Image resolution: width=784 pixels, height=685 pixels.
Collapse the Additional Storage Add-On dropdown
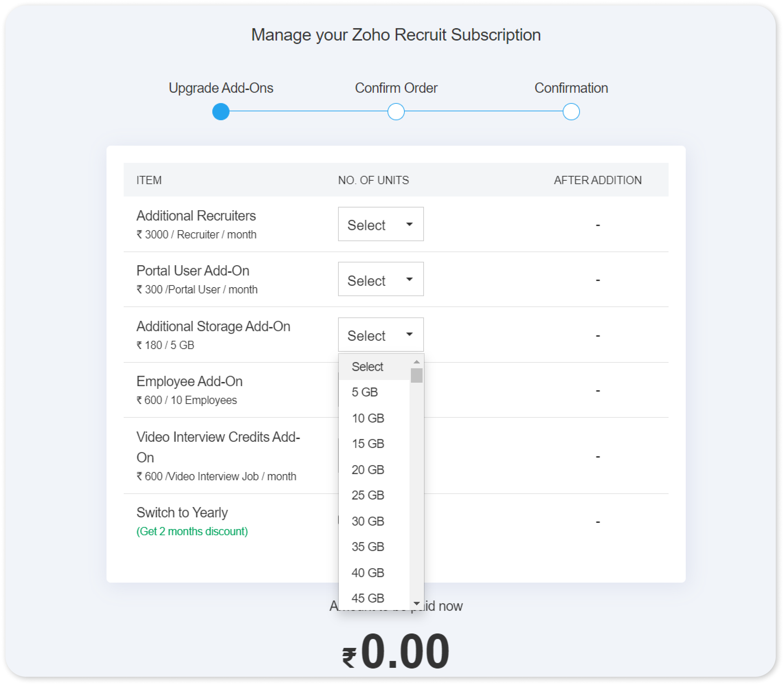point(380,335)
